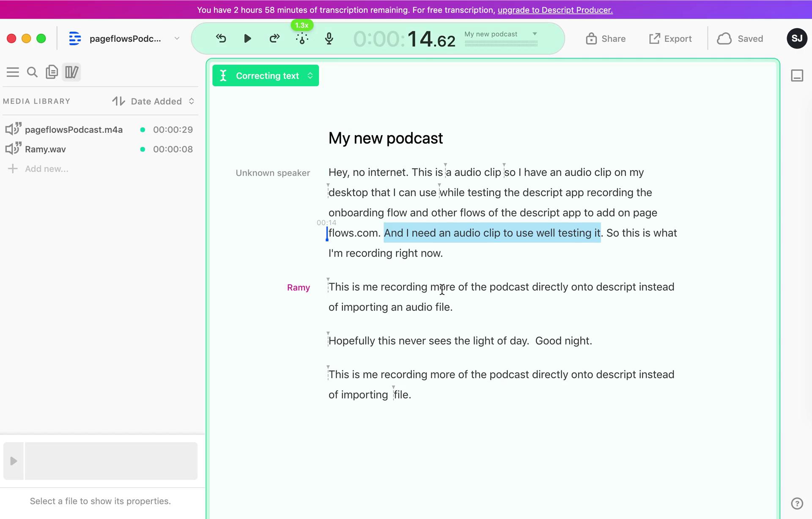Click Add new... in media library
This screenshot has width=812, height=519.
coord(47,169)
